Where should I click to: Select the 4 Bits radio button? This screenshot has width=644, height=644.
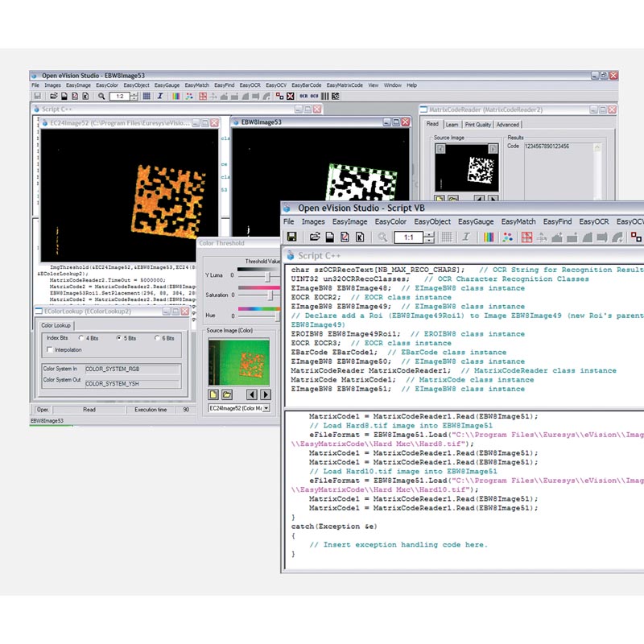click(81, 338)
